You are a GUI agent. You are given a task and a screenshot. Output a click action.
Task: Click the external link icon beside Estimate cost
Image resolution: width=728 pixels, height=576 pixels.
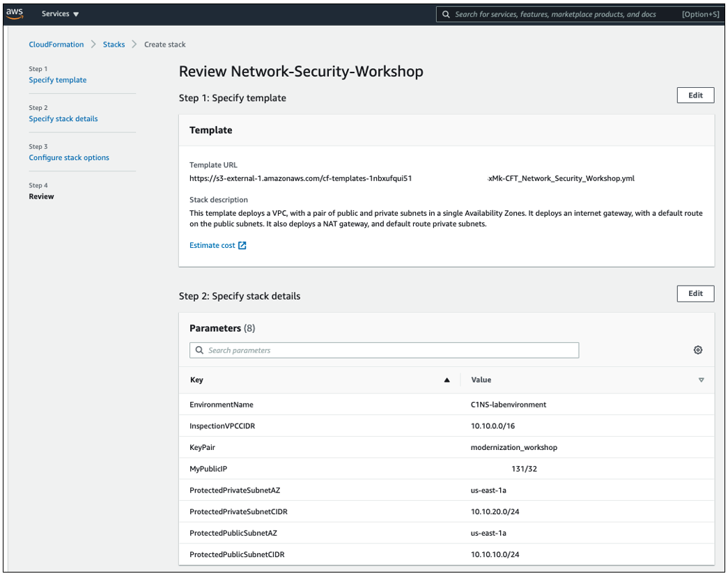(x=242, y=246)
